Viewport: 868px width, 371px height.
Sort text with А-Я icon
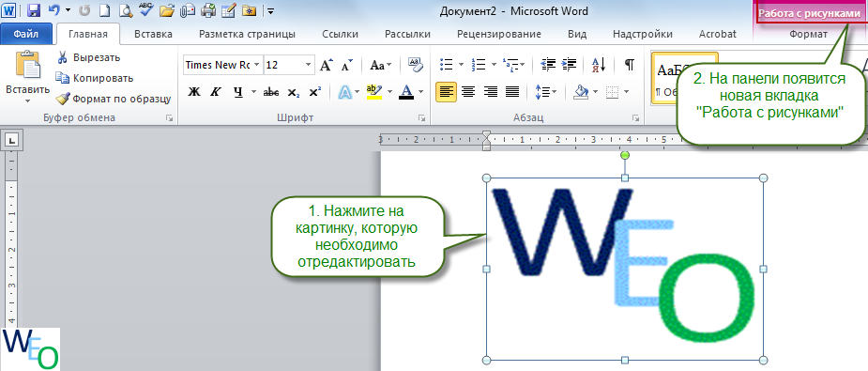[600, 64]
